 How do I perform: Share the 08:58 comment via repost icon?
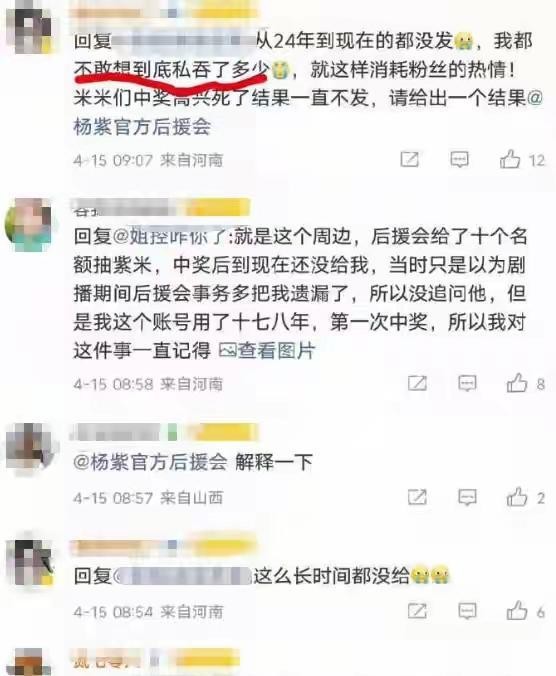coord(417,383)
